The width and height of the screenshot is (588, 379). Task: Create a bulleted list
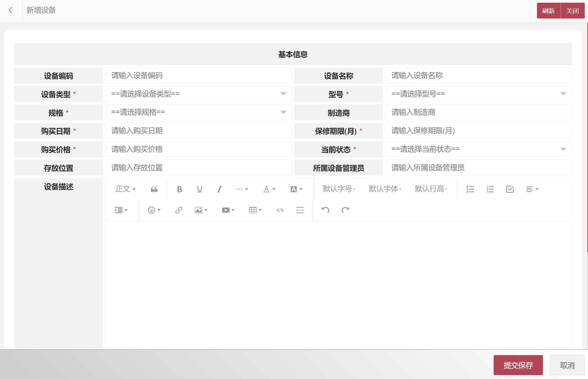[470, 189]
